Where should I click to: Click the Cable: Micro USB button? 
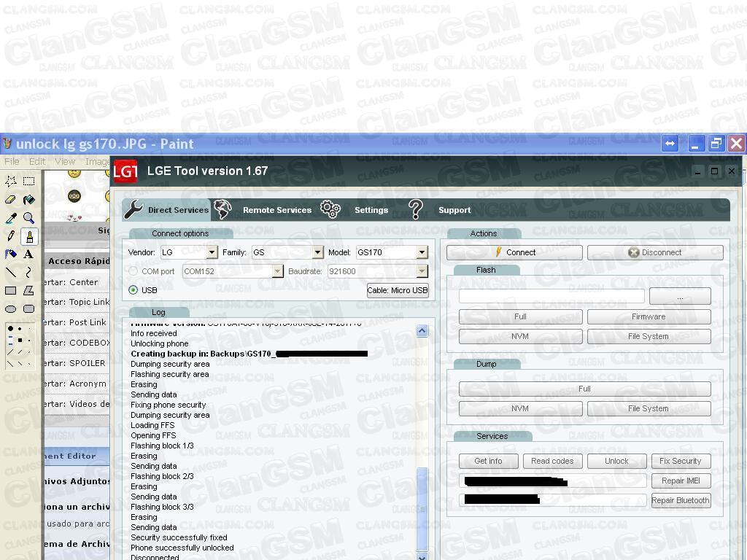(x=398, y=290)
